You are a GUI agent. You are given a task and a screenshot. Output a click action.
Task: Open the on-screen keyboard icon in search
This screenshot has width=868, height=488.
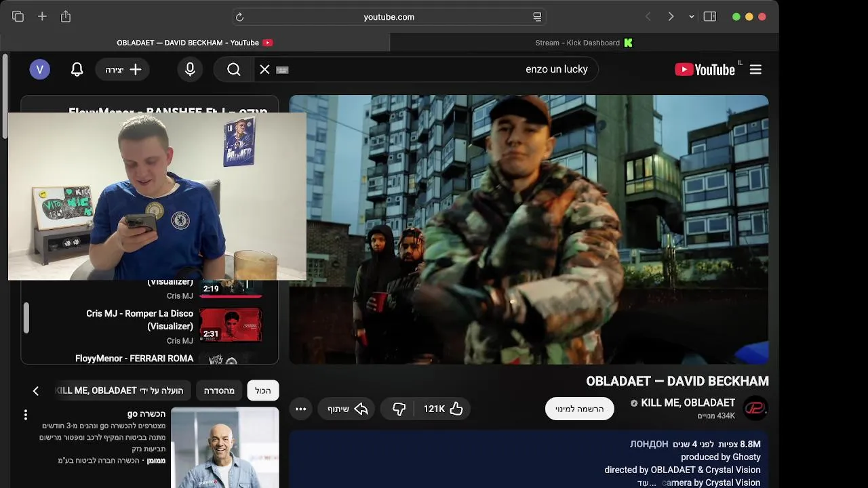pyautogui.click(x=283, y=70)
